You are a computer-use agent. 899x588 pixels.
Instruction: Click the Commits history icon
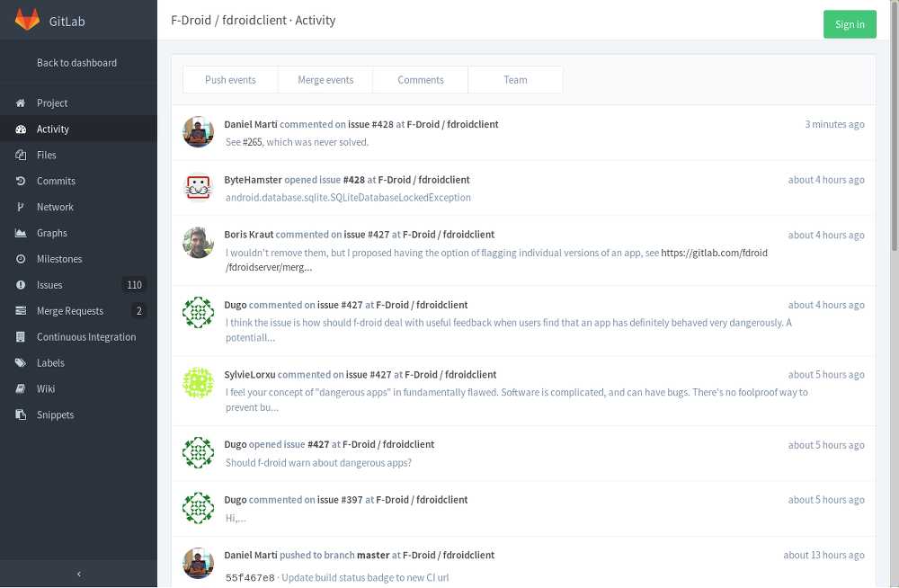point(21,182)
